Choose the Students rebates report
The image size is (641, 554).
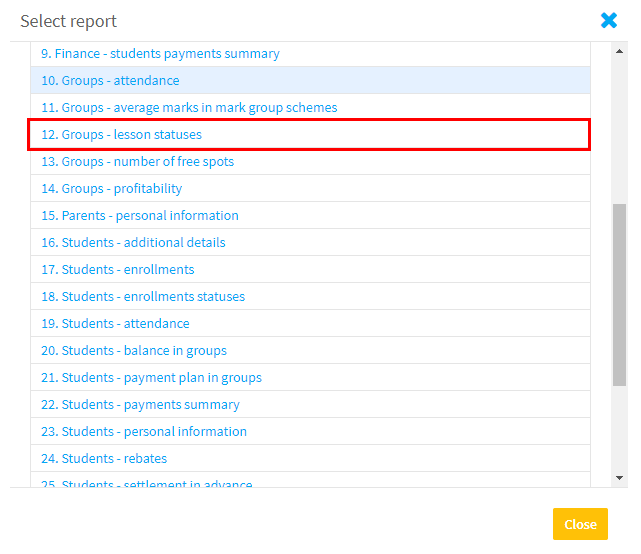pos(310,458)
